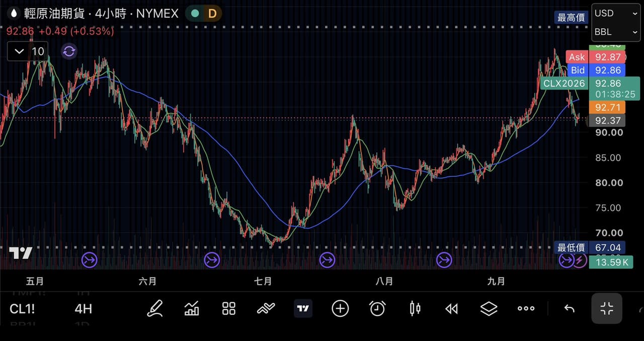Tap the green market status dot
Screen dimensions: 644x341
click(x=195, y=14)
